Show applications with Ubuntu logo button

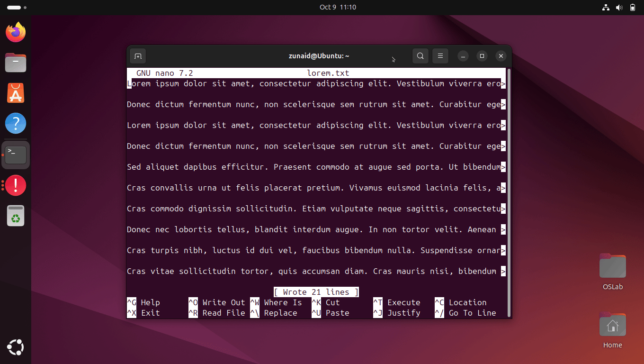click(x=16, y=347)
